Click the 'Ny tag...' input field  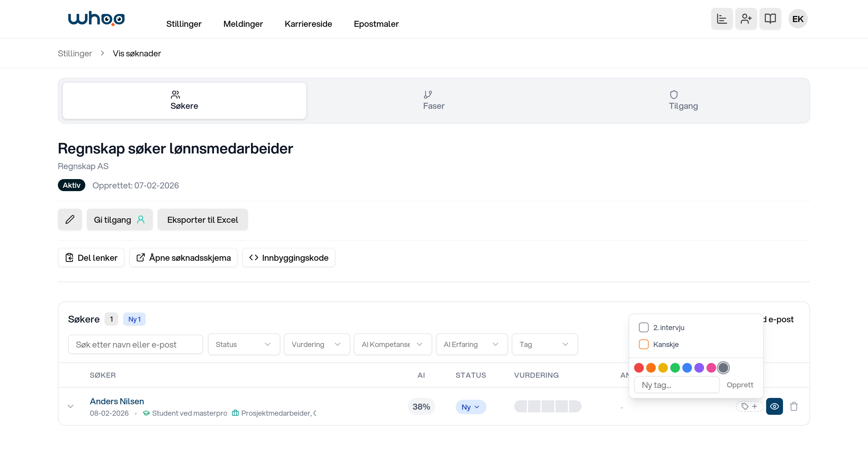tap(677, 385)
